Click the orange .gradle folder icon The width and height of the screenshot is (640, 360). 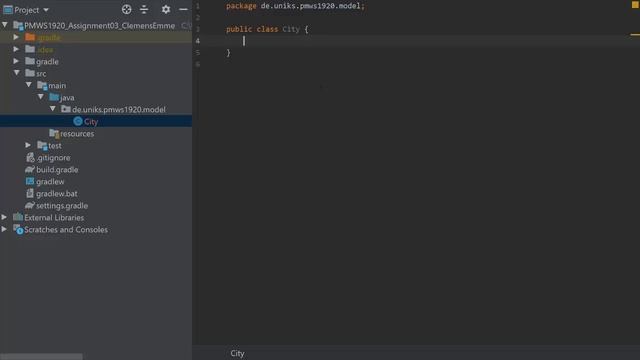tap(30, 37)
